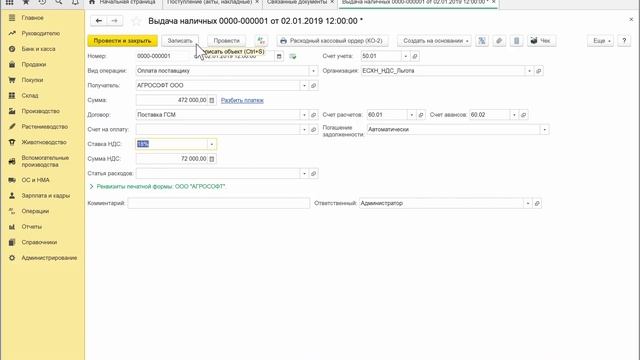Open attached files with paperclip icon
This screenshot has height=360, width=640.
click(499, 41)
